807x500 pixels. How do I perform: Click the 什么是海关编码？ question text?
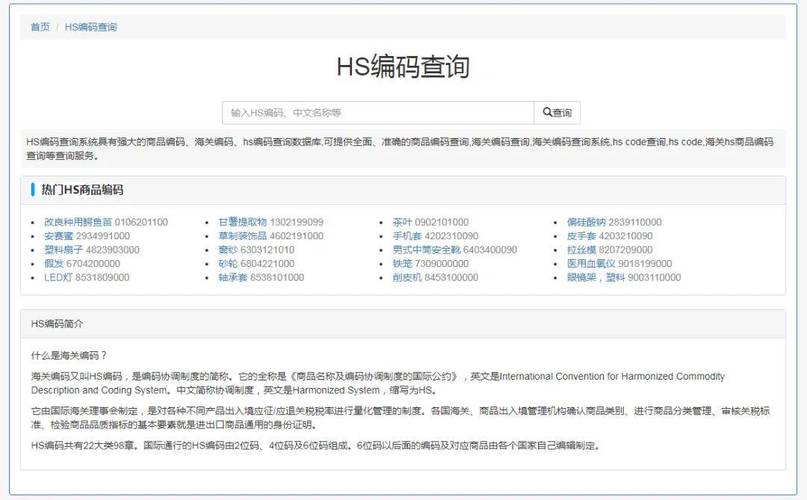coord(69,355)
